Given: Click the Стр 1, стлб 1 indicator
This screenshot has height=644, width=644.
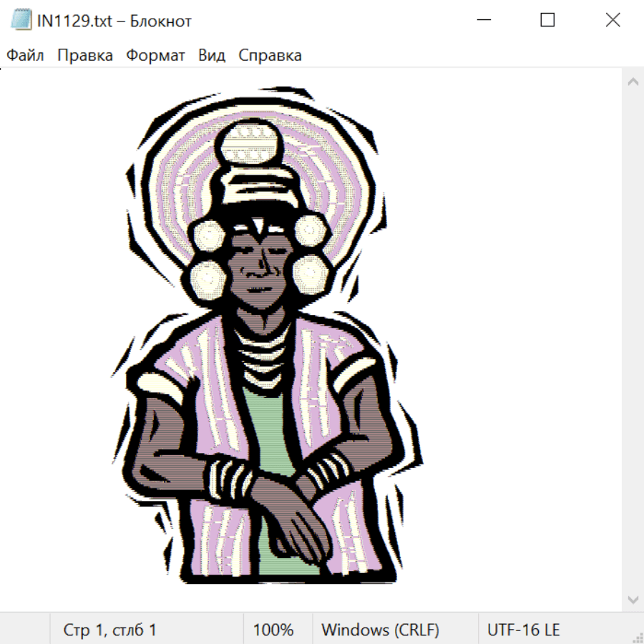Looking at the screenshot, I should tap(110, 630).
